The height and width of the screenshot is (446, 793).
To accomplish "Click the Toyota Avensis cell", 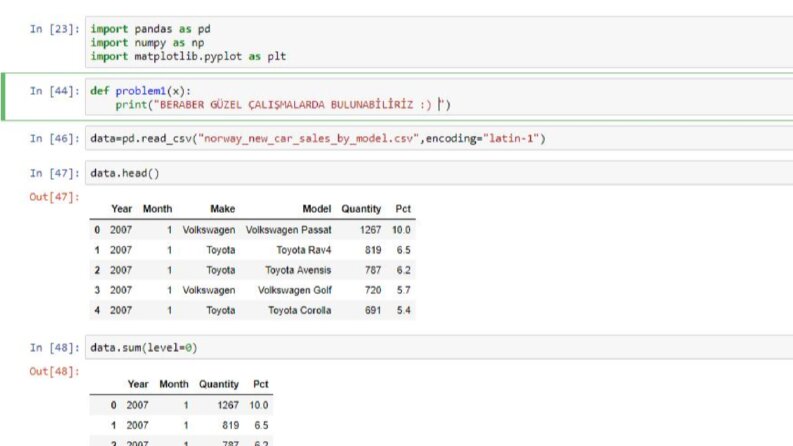I will (x=298, y=270).
